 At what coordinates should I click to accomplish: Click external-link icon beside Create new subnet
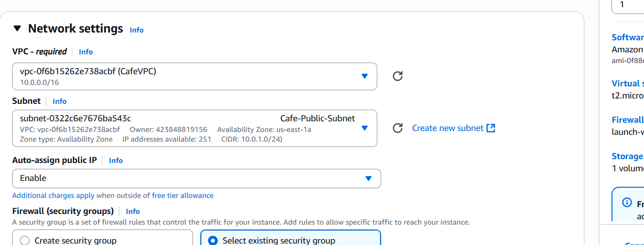click(x=491, y=128)
